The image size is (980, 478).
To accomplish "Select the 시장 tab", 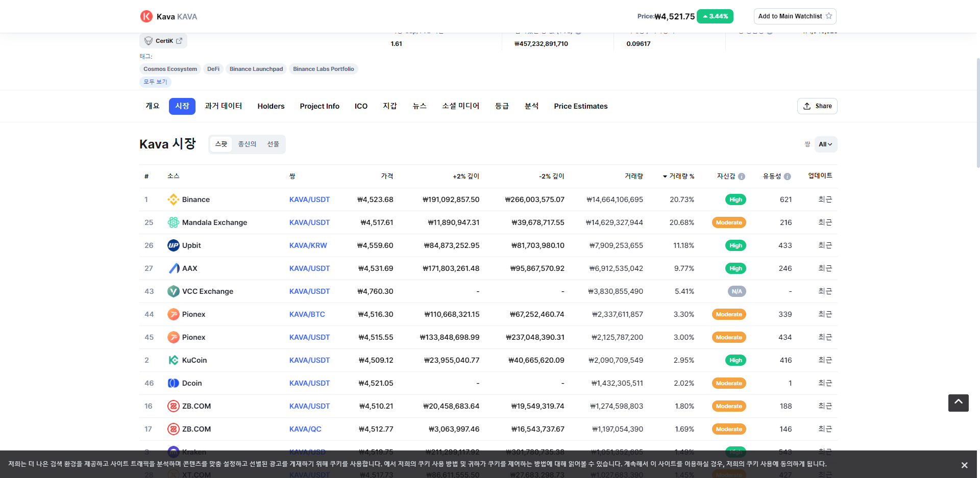I will coord(182,106).
